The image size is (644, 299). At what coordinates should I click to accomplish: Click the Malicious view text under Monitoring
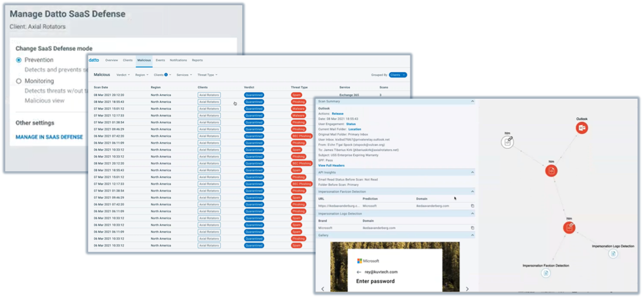pos(45,101)
